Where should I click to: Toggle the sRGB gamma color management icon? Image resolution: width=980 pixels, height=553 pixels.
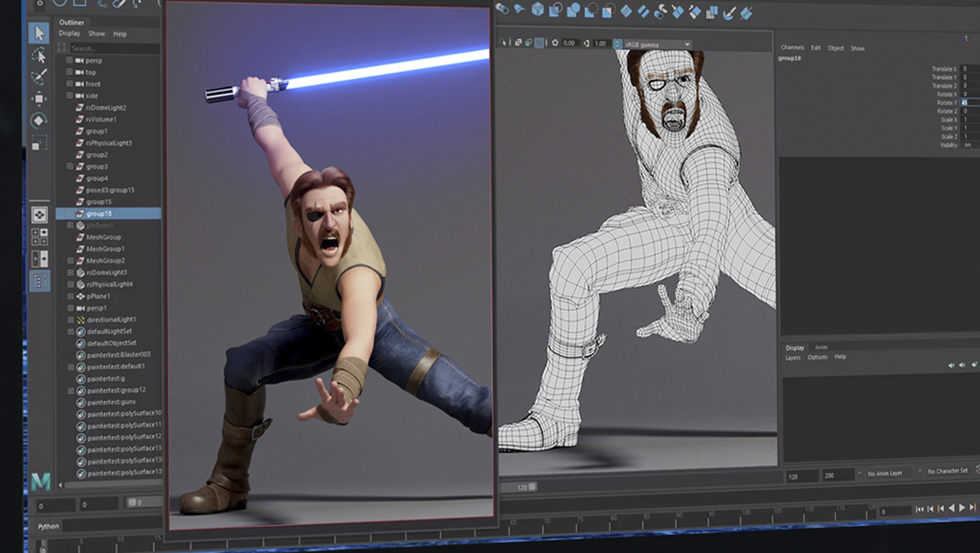[x=617, y=44]
